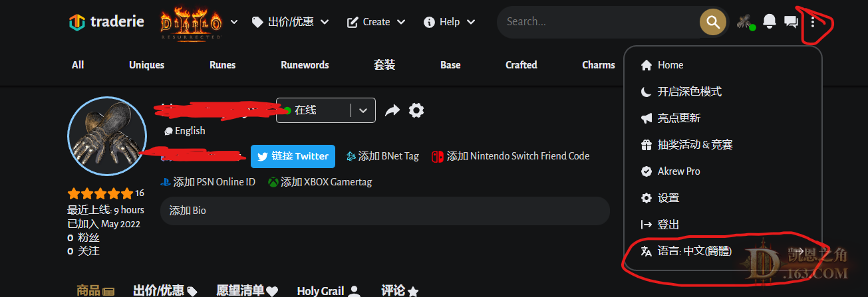
Task: Click the gauntlet profile avatar
Action: click(106, 136)
